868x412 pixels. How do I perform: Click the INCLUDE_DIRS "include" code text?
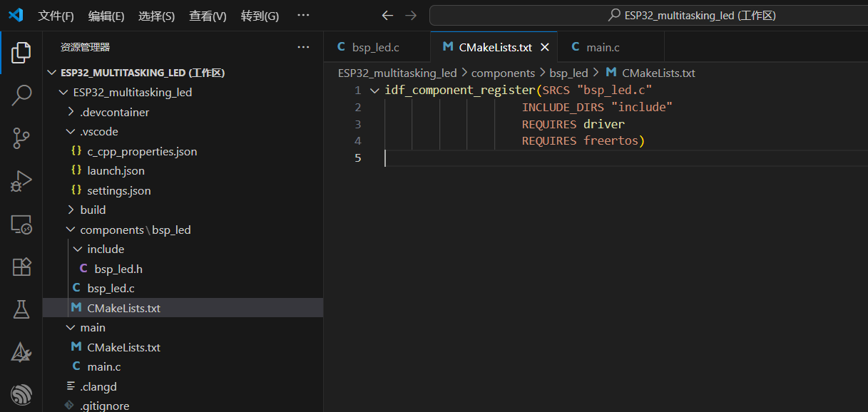point(597,107)
